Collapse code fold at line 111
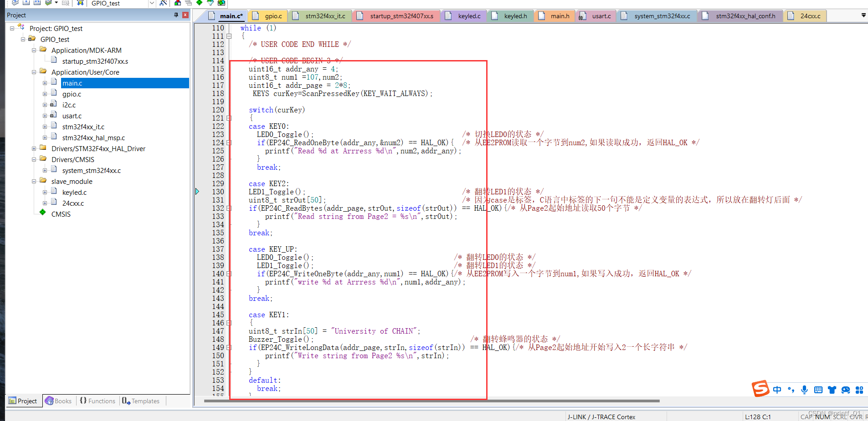The width and height of the screenshot is (868, 421). (x=229, y=36)
